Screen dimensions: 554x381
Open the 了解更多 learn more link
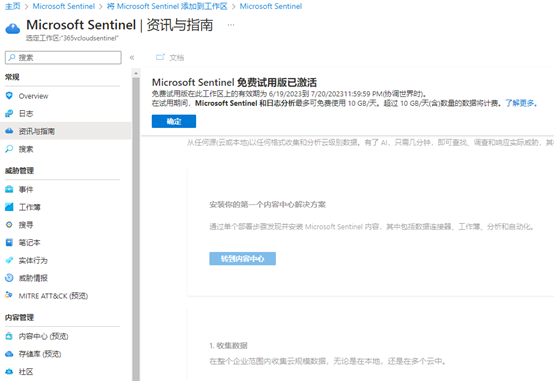point(521,103)
